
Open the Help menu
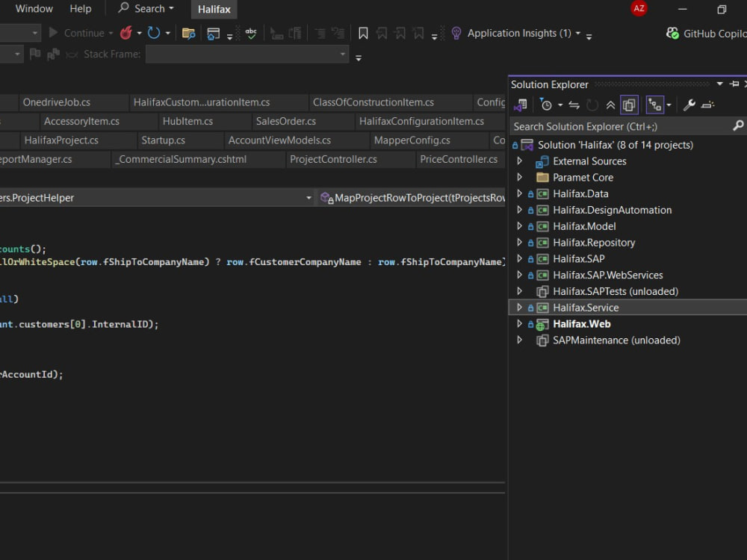[81, 8]
